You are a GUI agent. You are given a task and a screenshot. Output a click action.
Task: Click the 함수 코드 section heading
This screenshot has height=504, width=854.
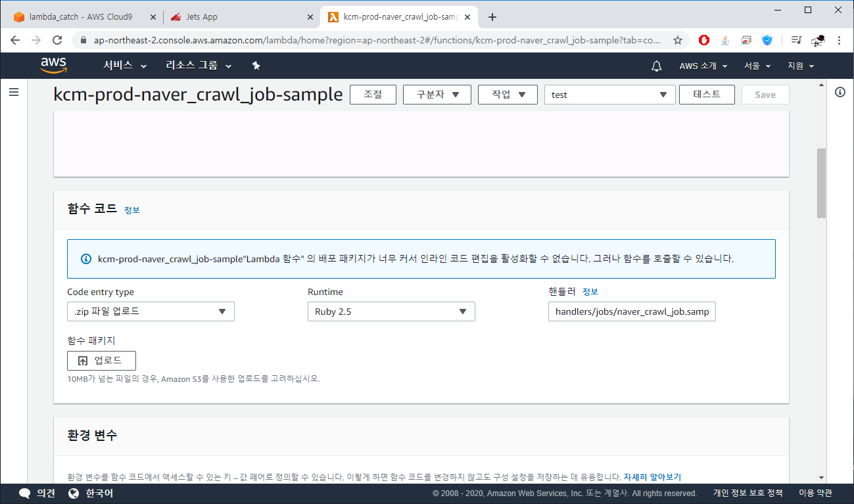coord(92,209)
